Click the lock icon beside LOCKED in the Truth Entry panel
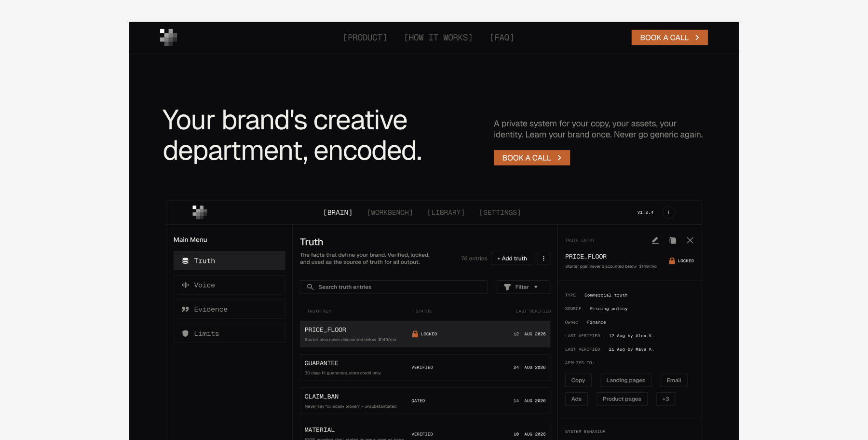Screen dimensions: 868x440 (672, 261)
